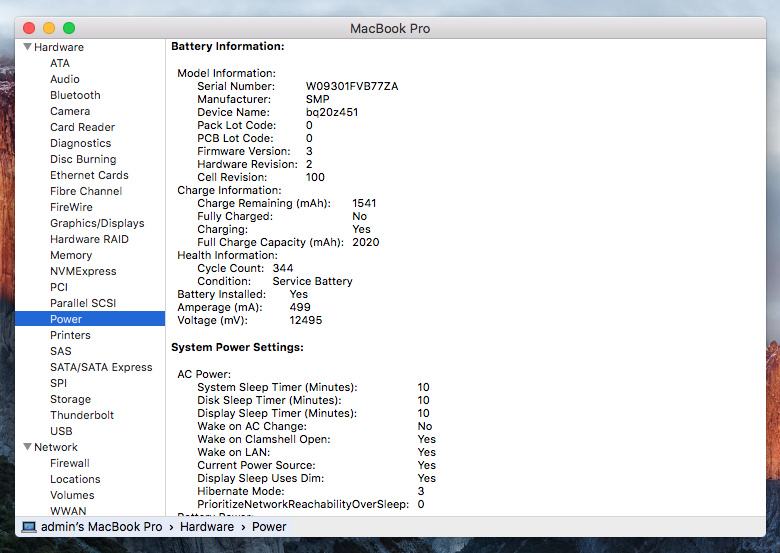Click the Hibernate Mode value 3
The image size is (780, 553).
pyautogui.click(x=421, y=491)
